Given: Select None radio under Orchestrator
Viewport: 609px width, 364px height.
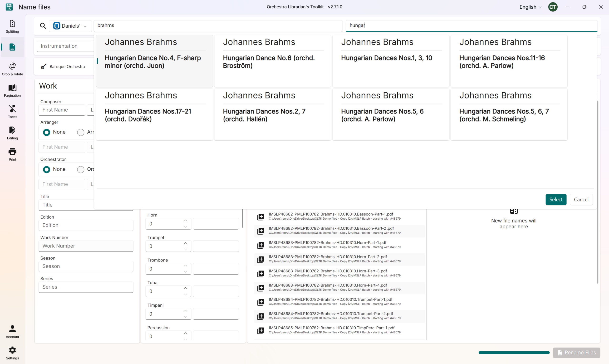Looking at the screenshot, I should [x=46, y=169].
